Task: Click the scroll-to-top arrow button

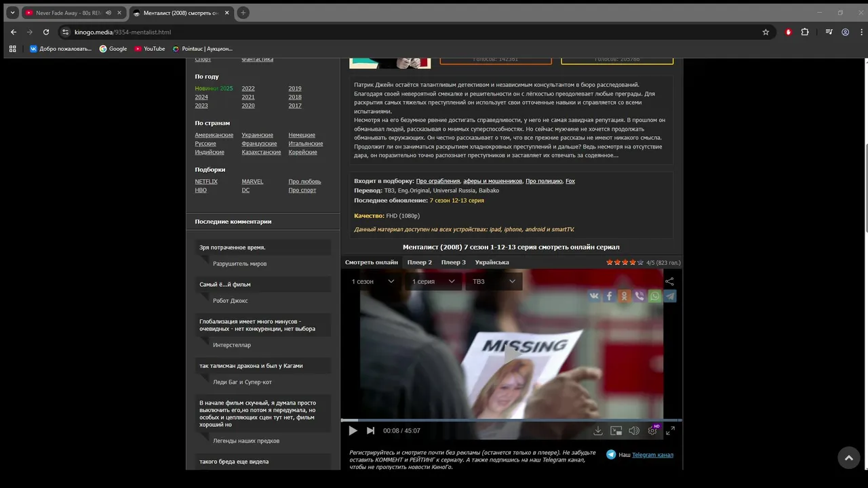Action: click(x=848, y=458)
